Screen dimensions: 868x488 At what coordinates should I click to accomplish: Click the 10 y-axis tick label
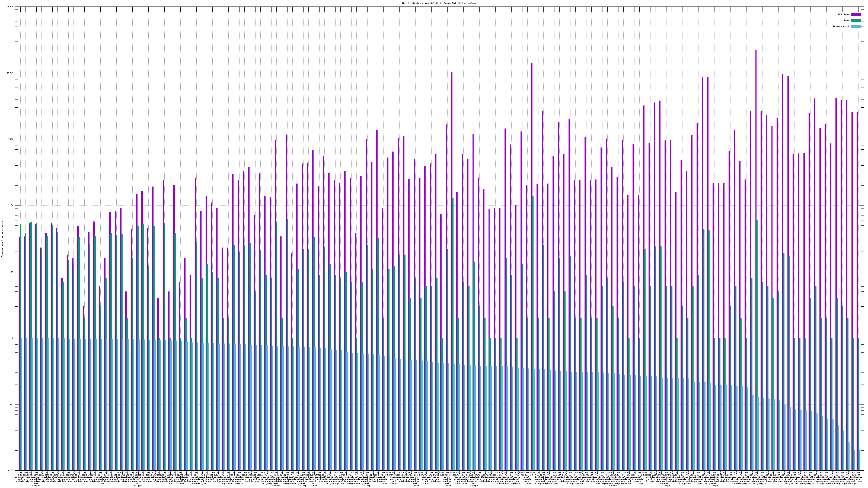(x=12, y=272)
